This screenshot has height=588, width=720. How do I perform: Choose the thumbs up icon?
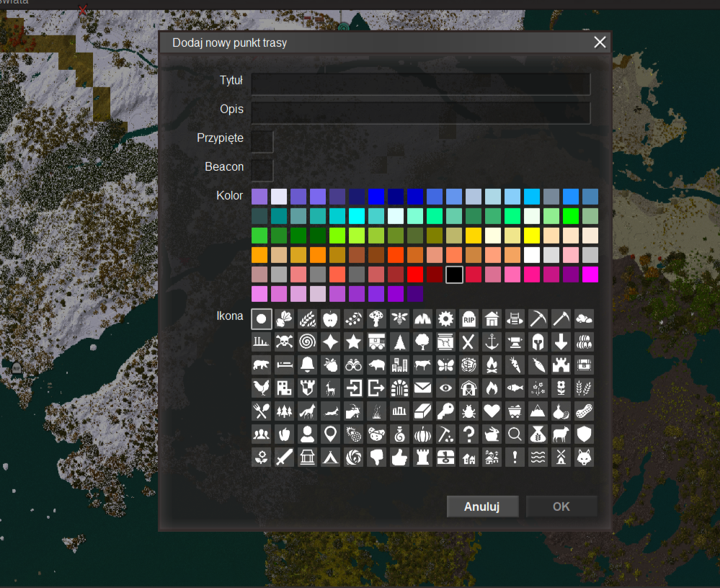399,456
